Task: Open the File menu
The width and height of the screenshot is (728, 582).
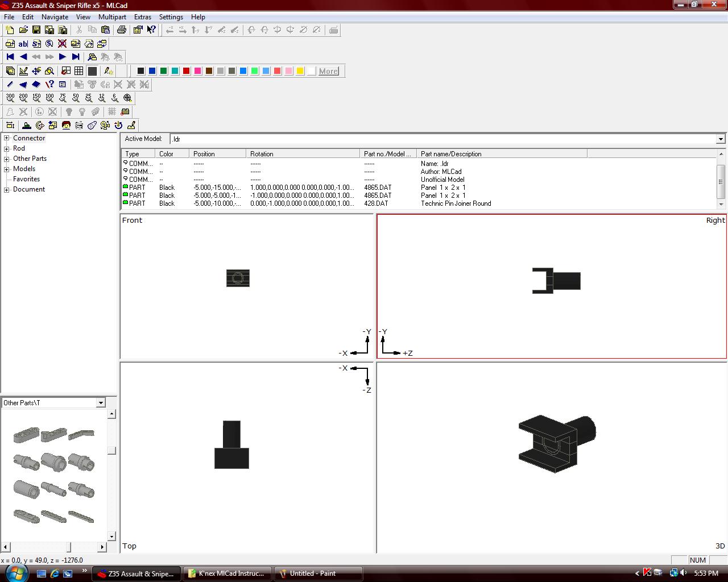Action: [x=9, y=17]
